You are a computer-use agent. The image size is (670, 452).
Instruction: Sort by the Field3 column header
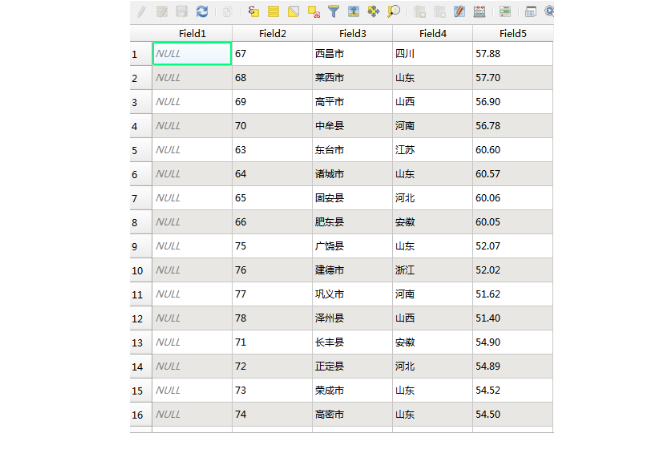pyautogui.click(x=353, y=33)
